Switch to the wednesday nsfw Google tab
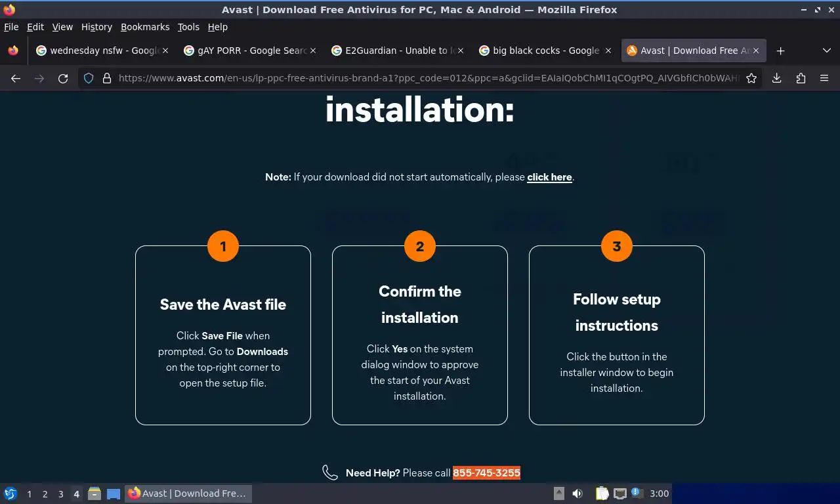Viewport: 840px width, 504px height. [x=102, y=51]
